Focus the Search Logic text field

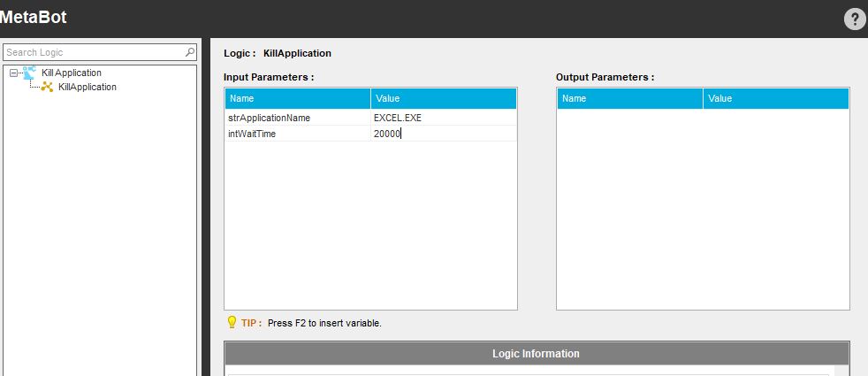tap(93, 52)
